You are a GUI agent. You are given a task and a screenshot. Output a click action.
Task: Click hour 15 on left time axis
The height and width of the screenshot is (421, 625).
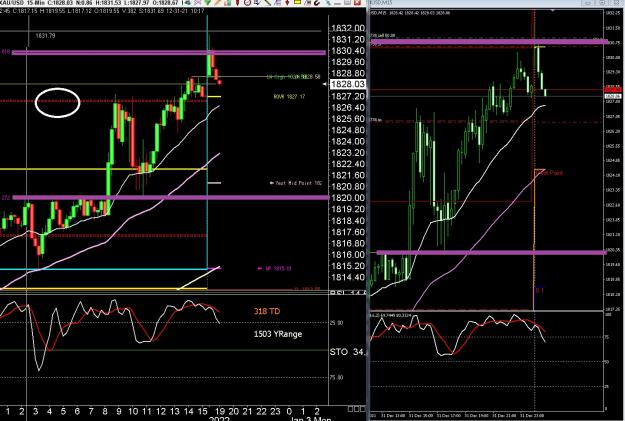tap(202, 411)
